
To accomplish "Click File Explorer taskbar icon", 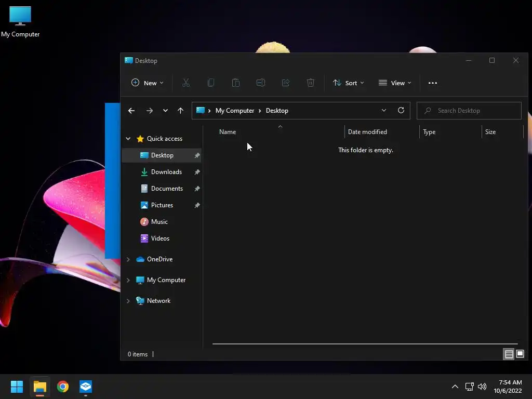I will coord(39,387).
